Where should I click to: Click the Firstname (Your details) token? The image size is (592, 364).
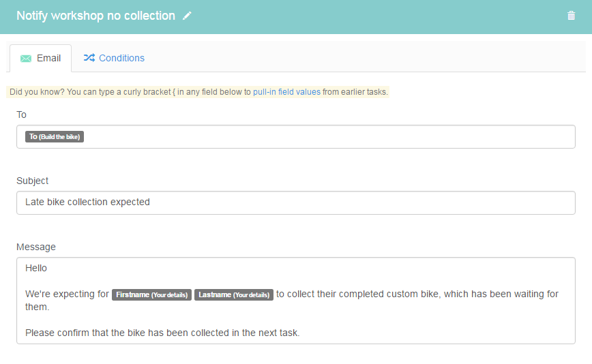tap(151, 294)
